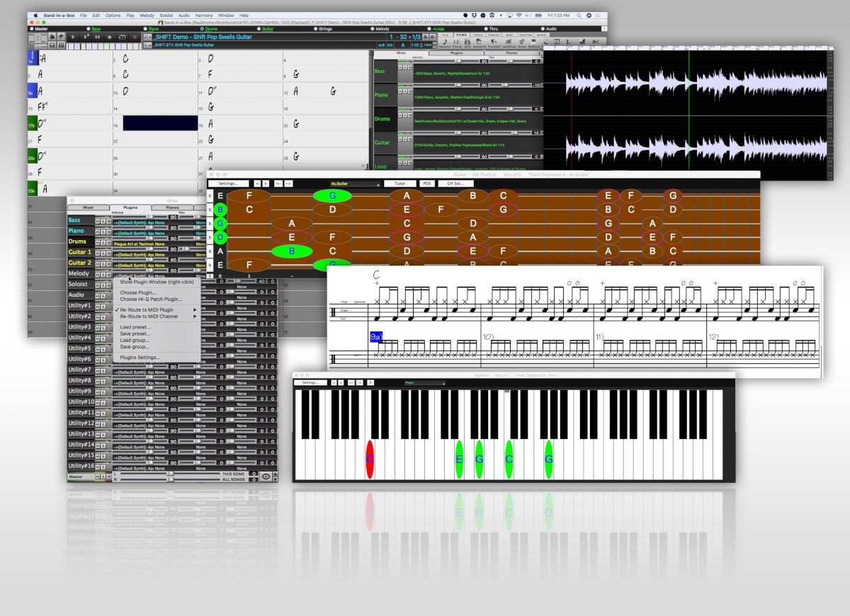Switch to TOOLS toolbar tab
Viewport: 850px width, 616px height.
click(x=478, y=35)
